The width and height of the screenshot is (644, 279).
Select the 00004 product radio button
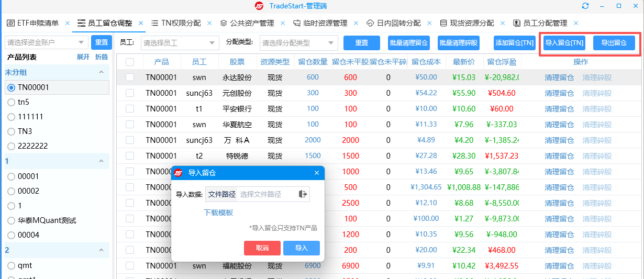tap(11, 235)
